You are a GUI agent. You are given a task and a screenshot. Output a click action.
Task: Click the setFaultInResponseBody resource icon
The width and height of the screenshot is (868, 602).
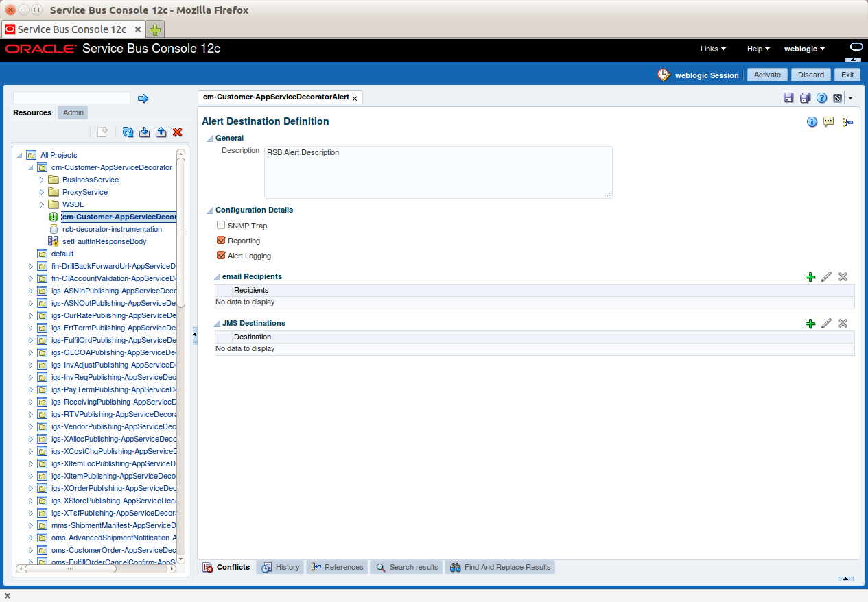(x=53, y=241)
